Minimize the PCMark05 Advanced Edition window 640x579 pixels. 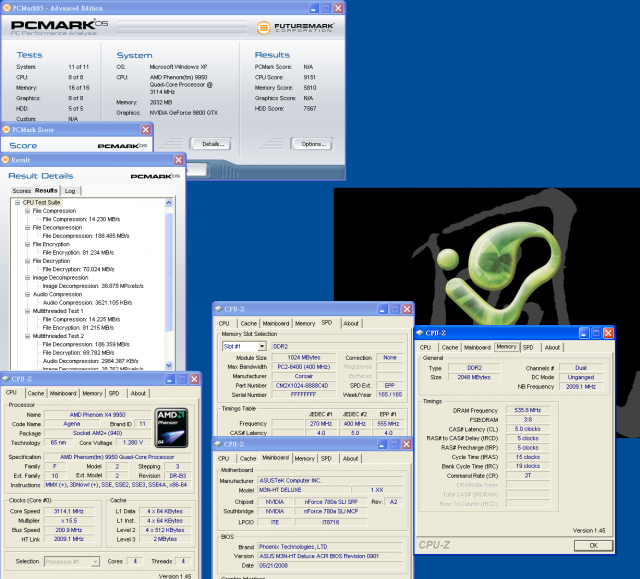313,8
